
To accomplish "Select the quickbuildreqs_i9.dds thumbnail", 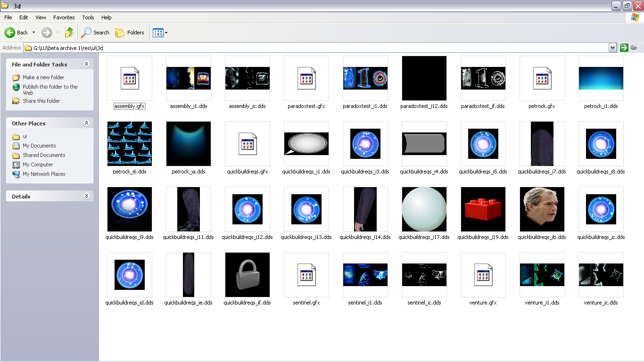I will (x=130, y=209).
